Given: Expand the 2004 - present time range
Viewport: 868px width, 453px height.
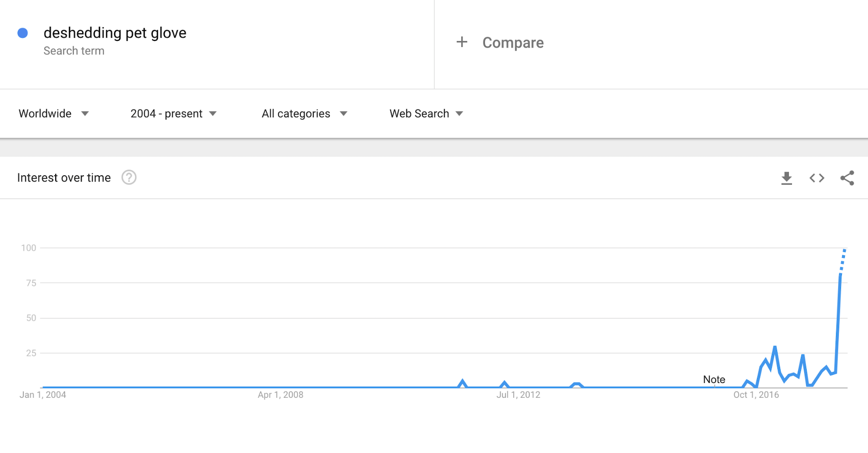Looking at the screenshot, I should click(x=173, y=113).
